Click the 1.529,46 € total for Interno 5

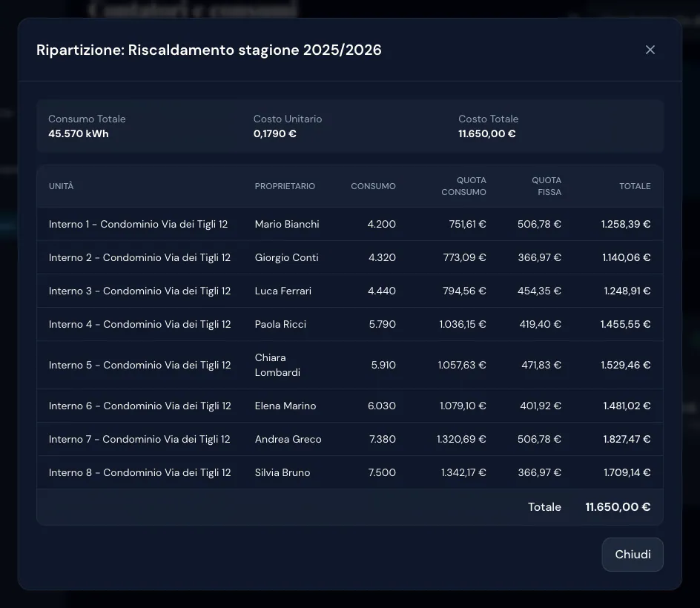coord(626,365)
